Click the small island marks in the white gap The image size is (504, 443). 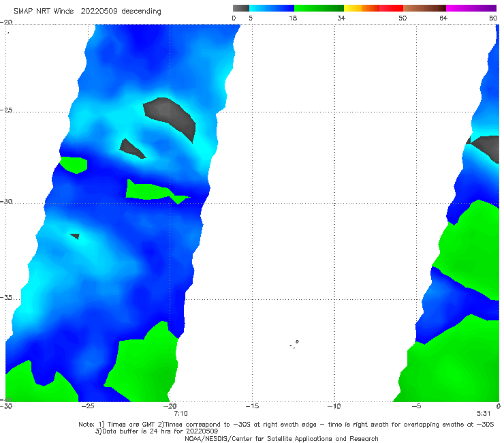tap(294, 344)
